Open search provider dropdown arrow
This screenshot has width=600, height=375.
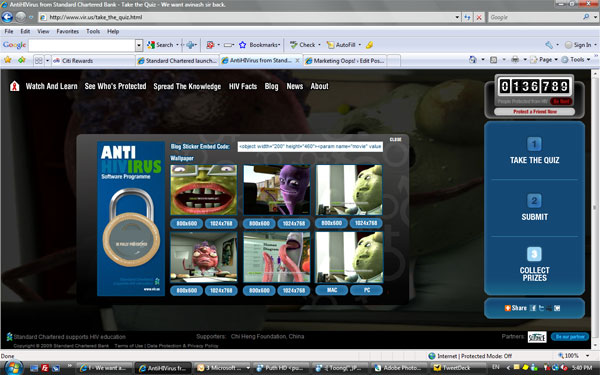coord(595,17)
